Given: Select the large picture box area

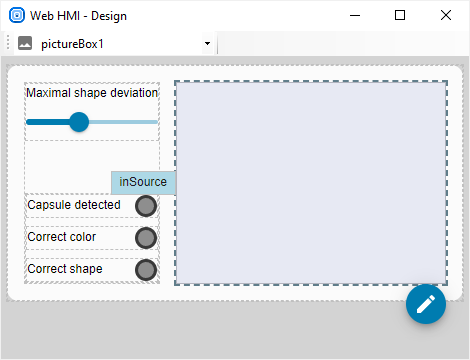Looking at the screenshot, I should 311,183.
